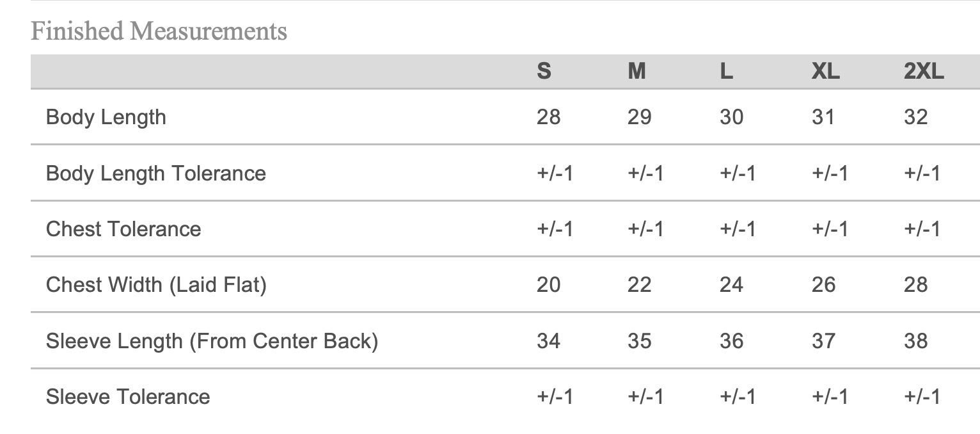Viewport: 980px width, 434px height.
Task: Select the M size column header
Action: coord(636,71)
